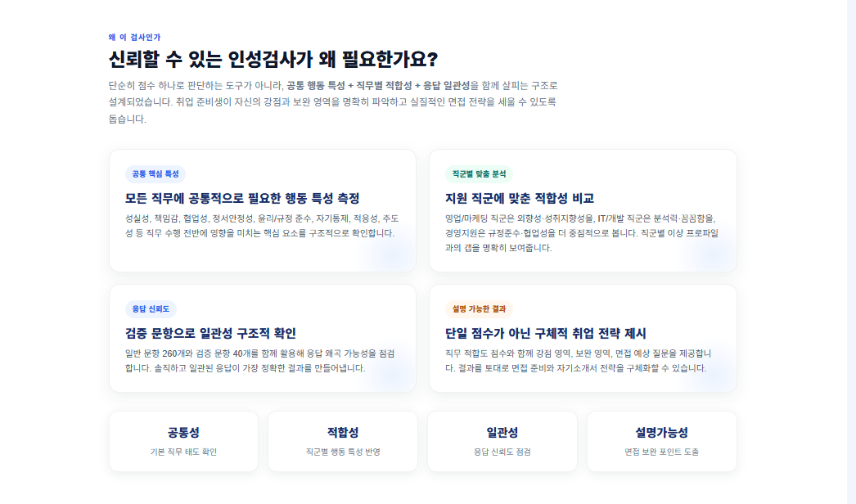Open the '설명가능성' summary card
This screenshot has height=504, width=856.
tap(661, 441)
